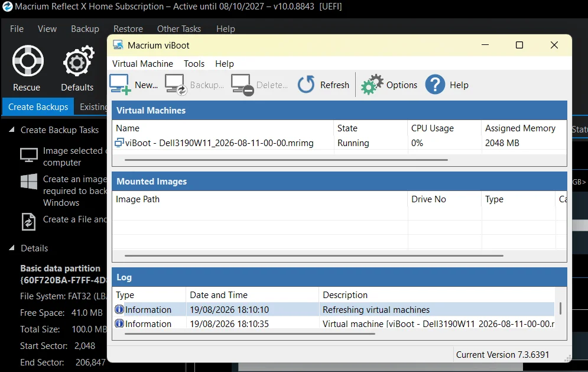The image size is (588, 372).
Task: Click the Help label on the viBoot toolbar
Action: 459,85
